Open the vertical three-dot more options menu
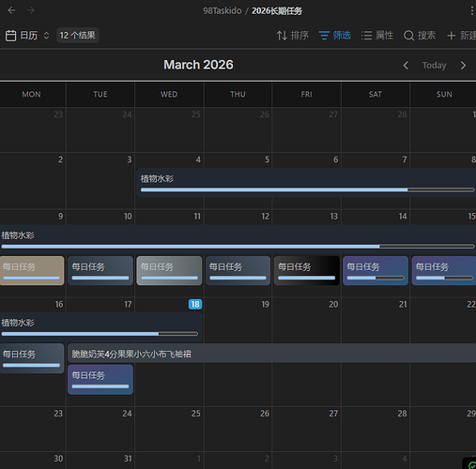 pos(471,10)
